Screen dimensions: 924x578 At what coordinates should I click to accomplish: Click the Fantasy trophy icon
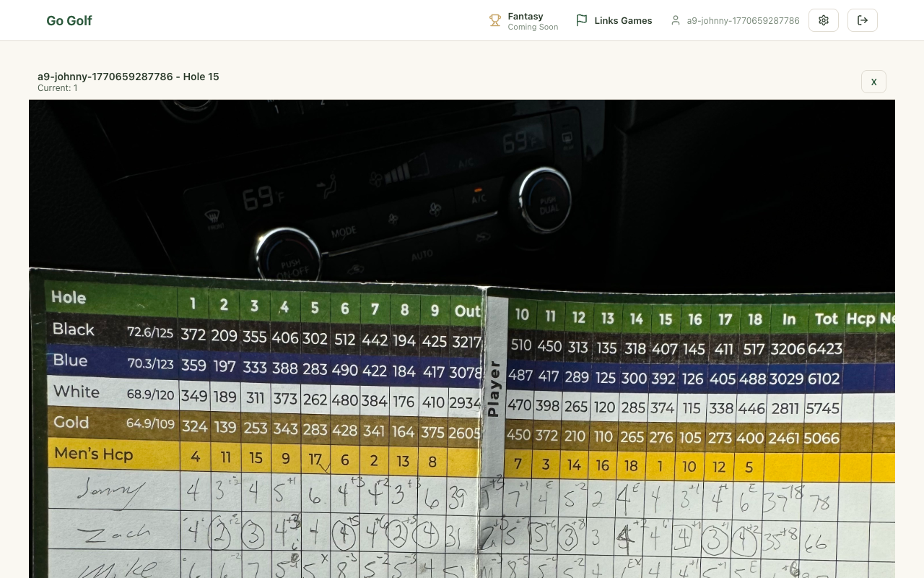pyautogui.click(x=495, y=20)
